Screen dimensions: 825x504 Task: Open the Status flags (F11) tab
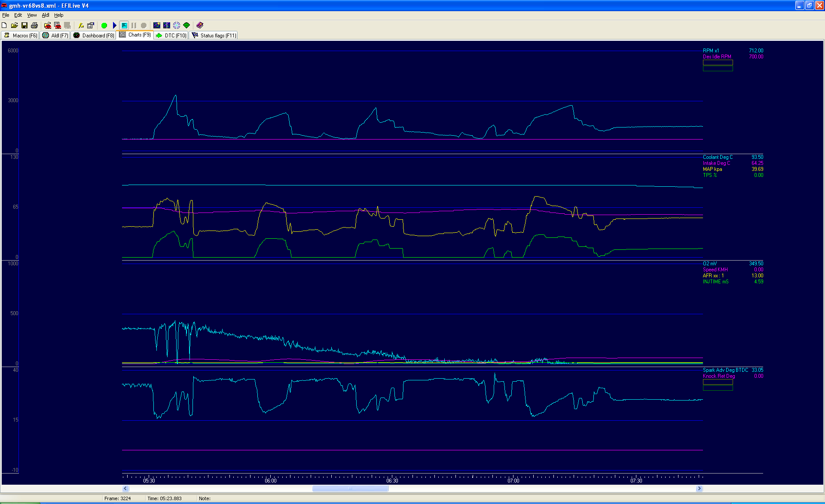[214, 35]
